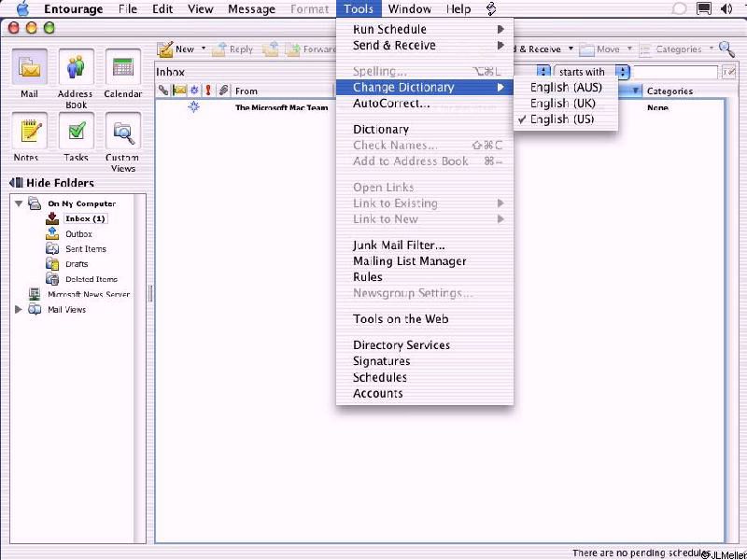Choose Tools on the Web
Screen dimensions: 747x560
click(425, 319)
